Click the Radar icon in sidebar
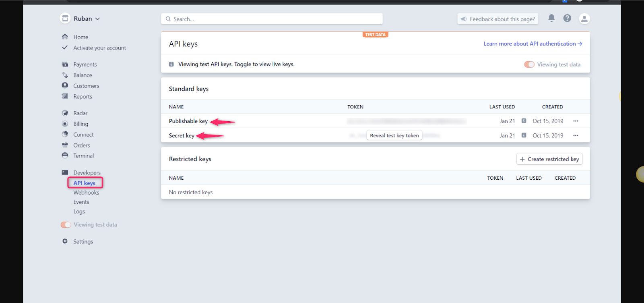 pyautogui.click(x=65, y=113)
